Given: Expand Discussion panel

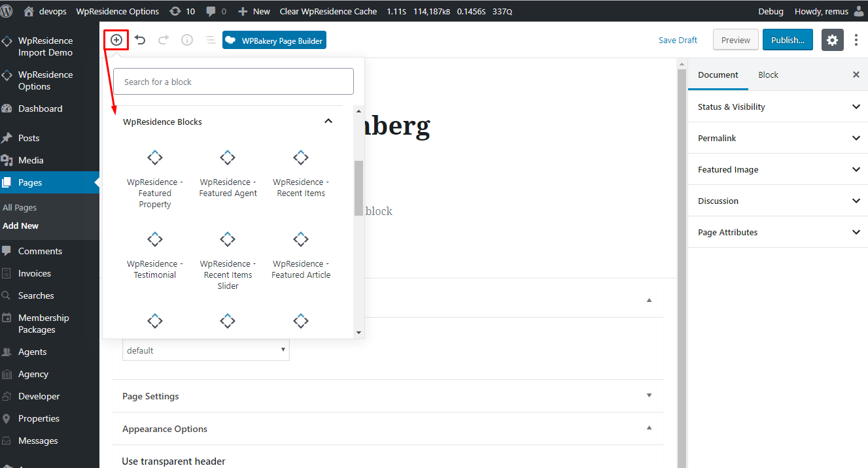Looking at the screenshot, I should coord(778,201).
